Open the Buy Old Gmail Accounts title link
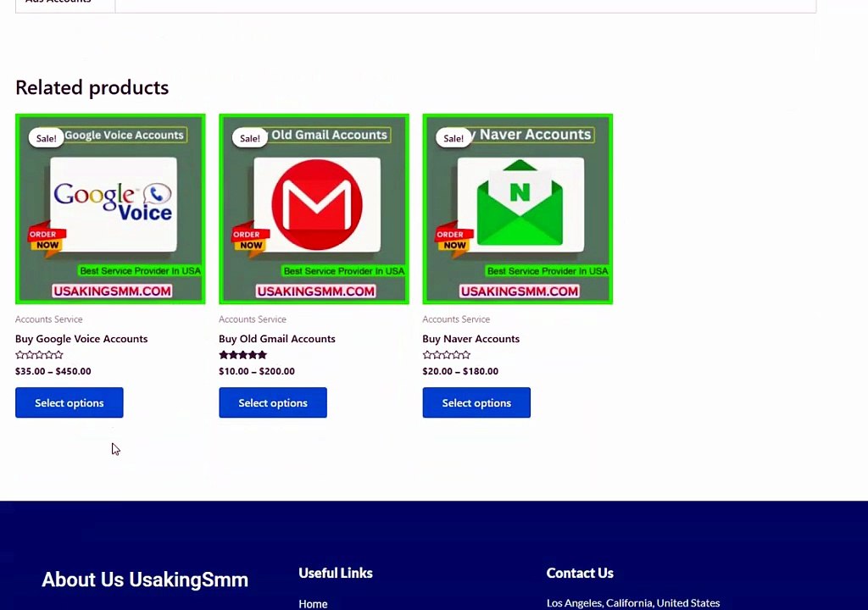Image resolution: width=868 pixels, height=610 pixels. click(x=277, y=339)
